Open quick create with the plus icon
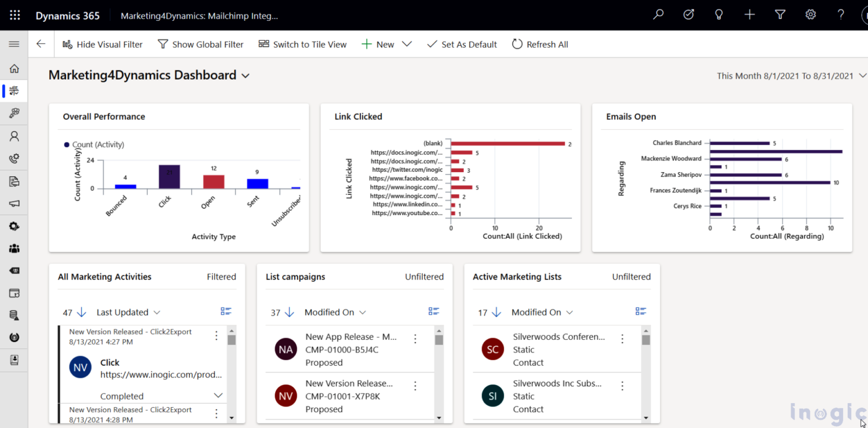The height and width of the screenshot is (428, 868). tap(749, 15)
